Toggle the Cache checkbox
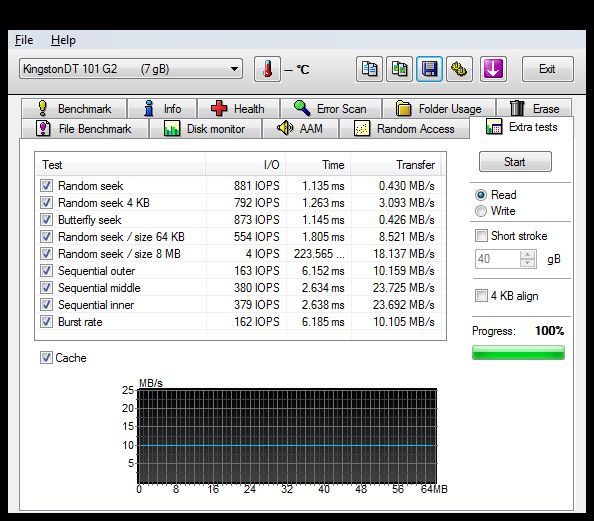This screenshot has height=521, width=594. click(x=46, y=357)
